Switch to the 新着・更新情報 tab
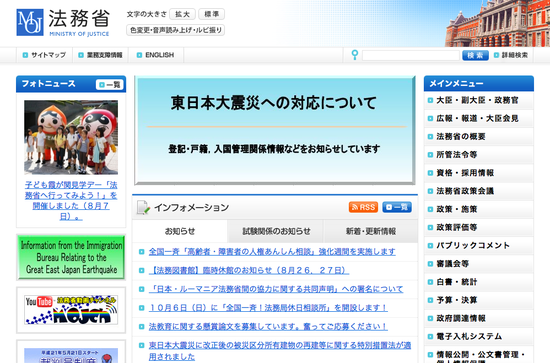Screen dimensions: 550x363 pyautogui.click(x=371, y=231)
